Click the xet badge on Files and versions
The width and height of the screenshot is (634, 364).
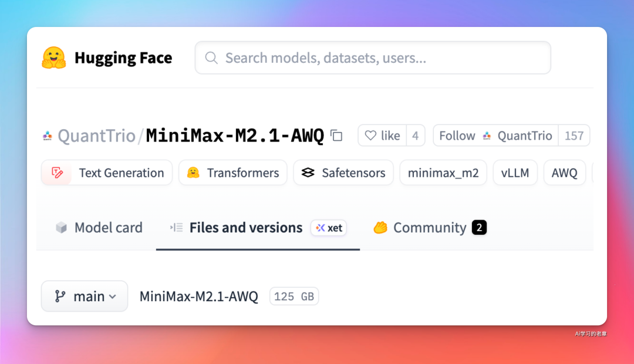coord(328,228)
